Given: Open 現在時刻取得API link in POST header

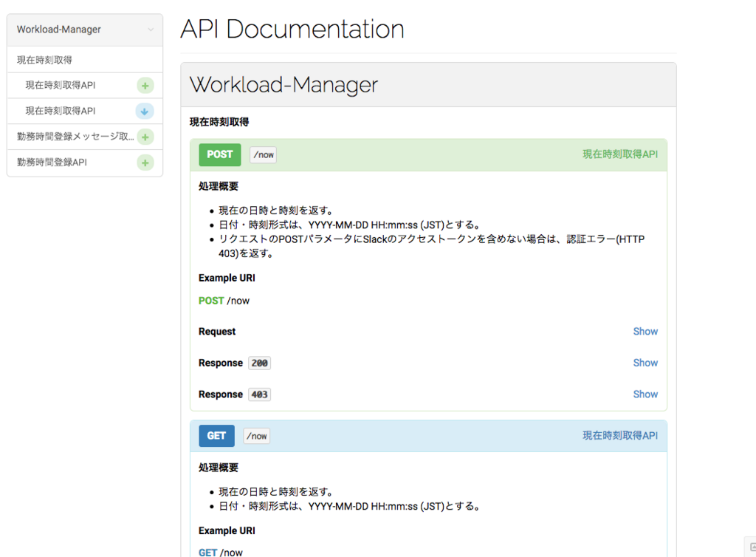Looking at the screenshot, I should click(620, 154).
